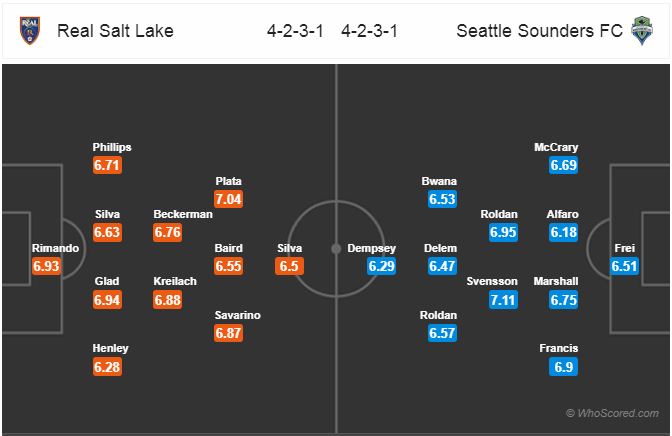Select Phillips's 6.71 rating badge
672x436 pixels.
107,165
